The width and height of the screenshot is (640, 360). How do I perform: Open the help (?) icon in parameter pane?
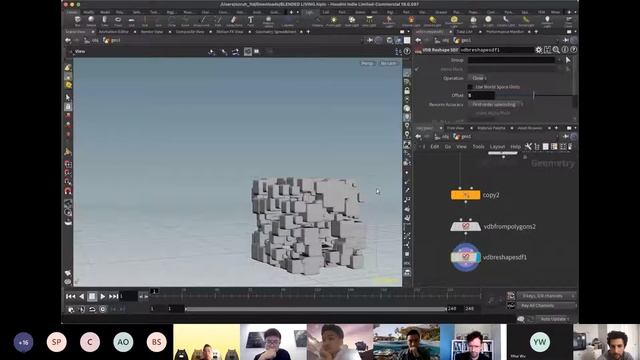click(573, 50)
